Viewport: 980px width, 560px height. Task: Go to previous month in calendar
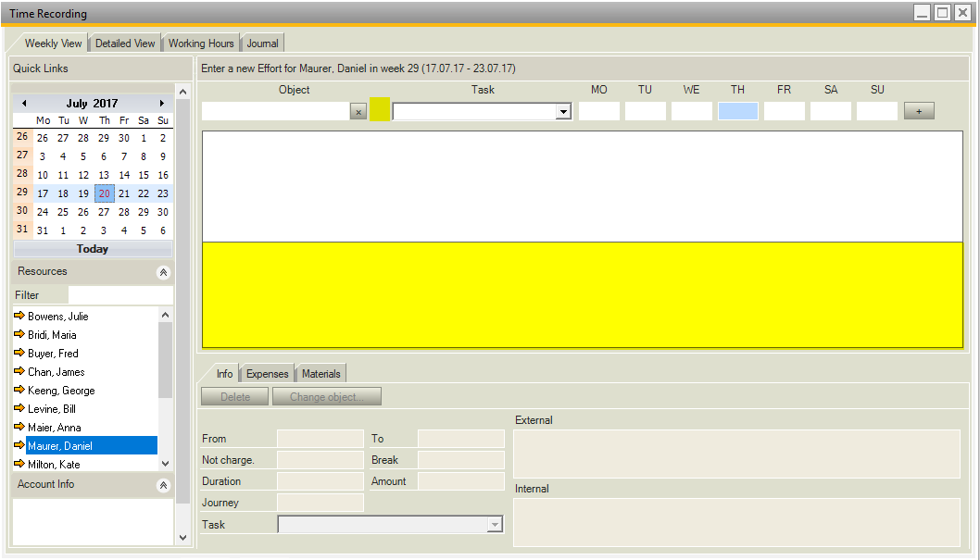[24, 103]
